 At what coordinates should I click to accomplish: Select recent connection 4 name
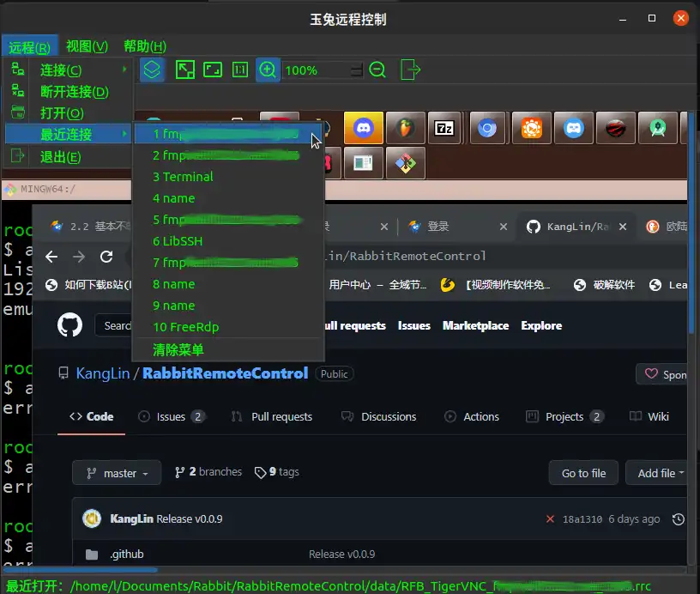(227, 198)
